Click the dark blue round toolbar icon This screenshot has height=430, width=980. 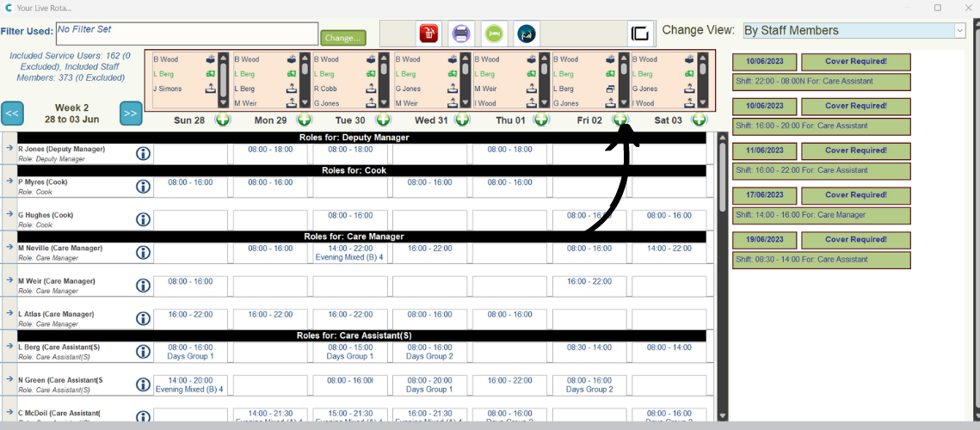pos(527,34)
